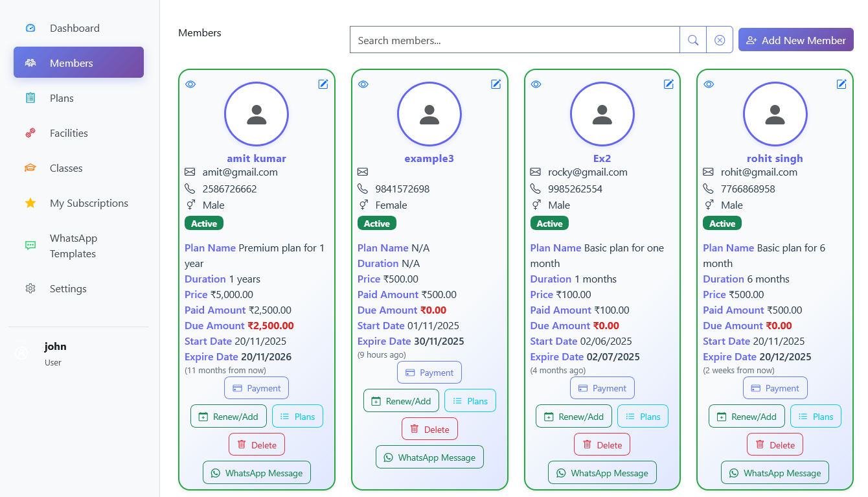Open edit icon on example3's card
The width and height of the screenshot is (868, 497).
(496, 84)
